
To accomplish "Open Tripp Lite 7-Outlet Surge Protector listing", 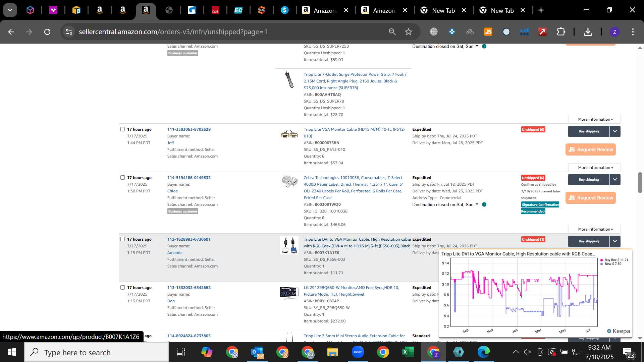I will coord(355,81).
